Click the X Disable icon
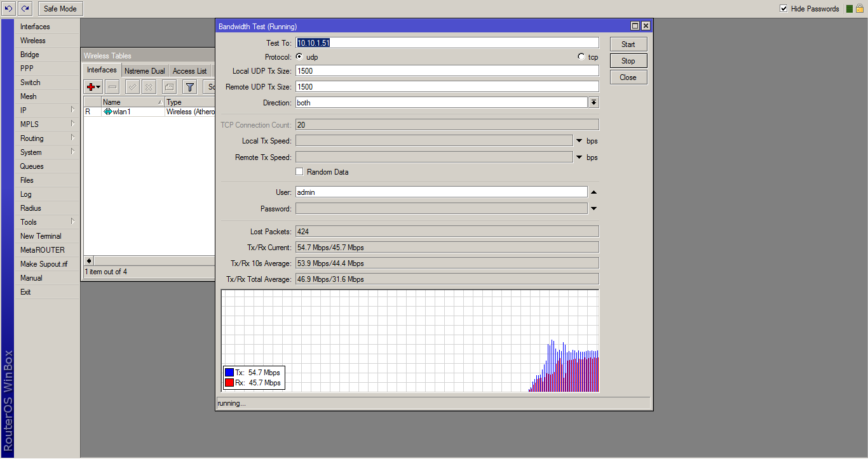868x459 pixels. (x=149, y=87)
